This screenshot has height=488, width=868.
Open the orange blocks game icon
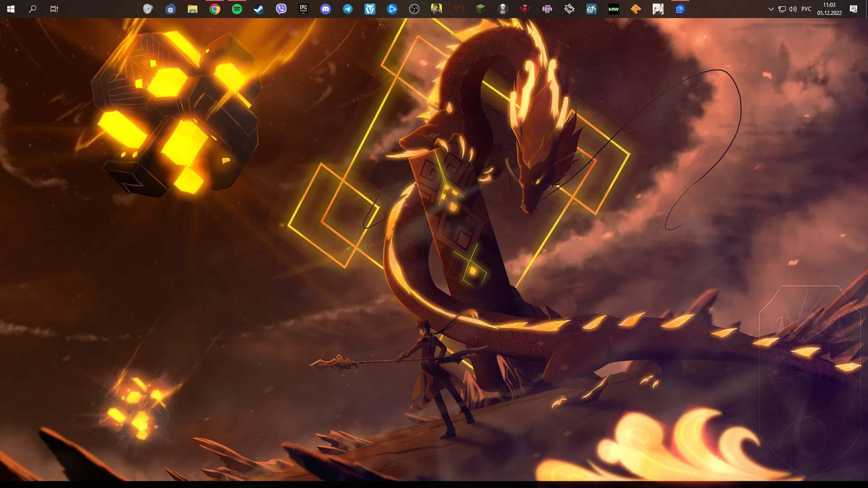636,9
